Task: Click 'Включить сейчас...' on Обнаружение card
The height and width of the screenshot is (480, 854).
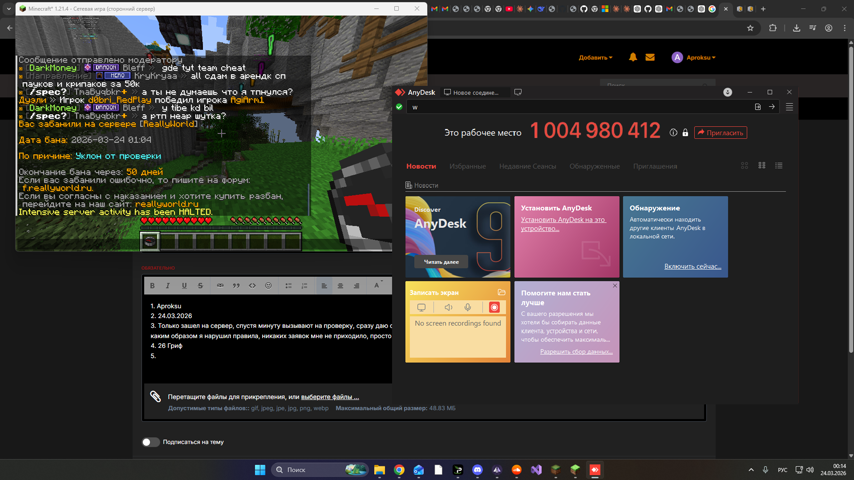Action: pyautogui.click(x=692, y=266)
